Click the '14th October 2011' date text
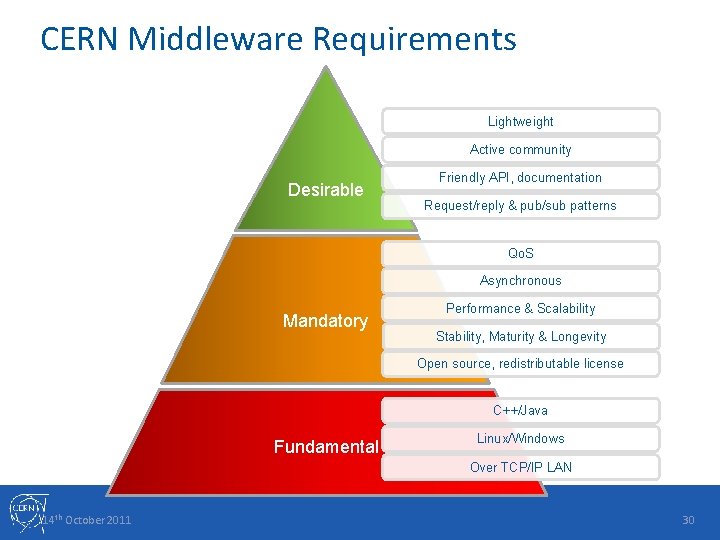The height and width of the screenshot is (540, 720). (x=86, y=520)
